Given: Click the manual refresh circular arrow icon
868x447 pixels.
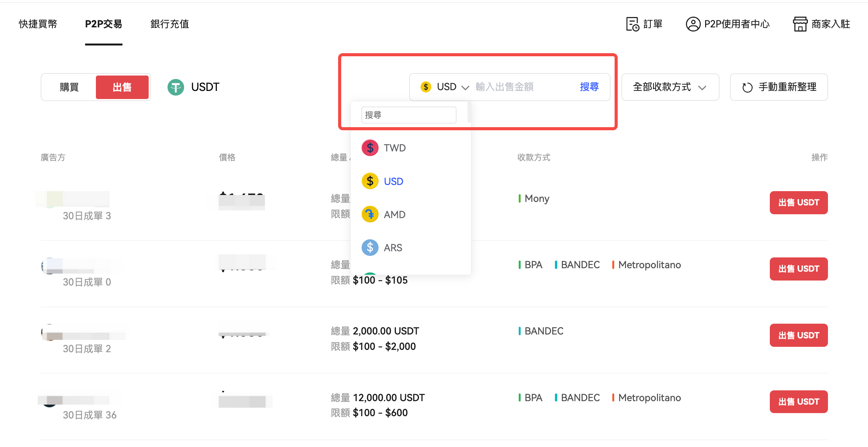Looking at the screenshot, I should click(x=747, y=87).
